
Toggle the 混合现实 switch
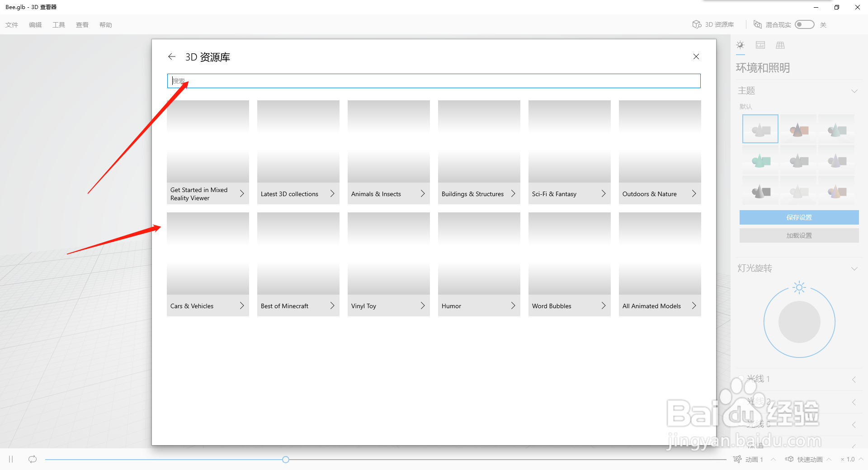tap(805, 24)
